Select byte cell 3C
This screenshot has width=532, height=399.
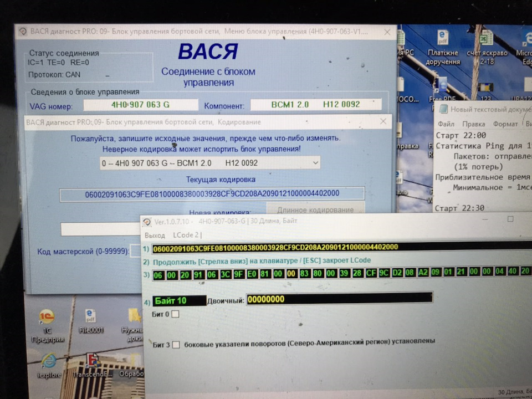pos(226,274)
